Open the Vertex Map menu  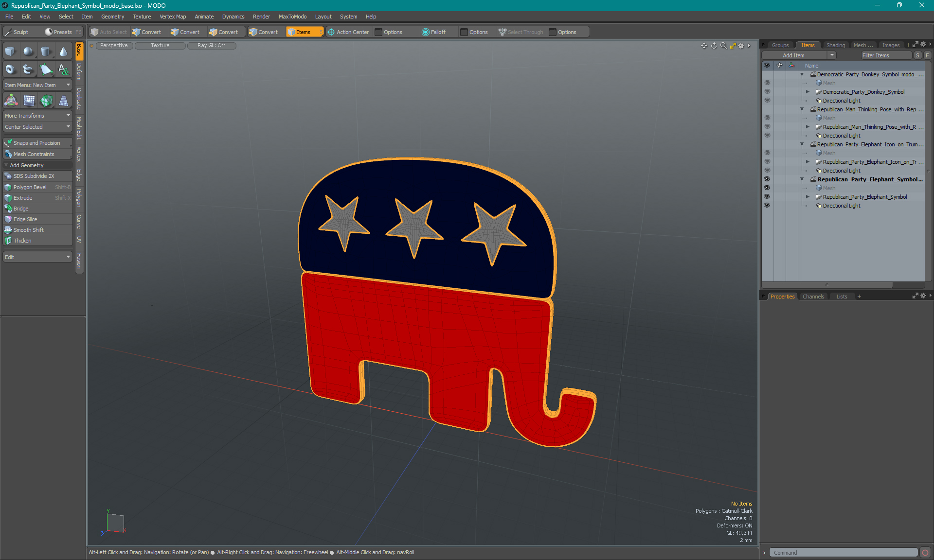point(173,17)
